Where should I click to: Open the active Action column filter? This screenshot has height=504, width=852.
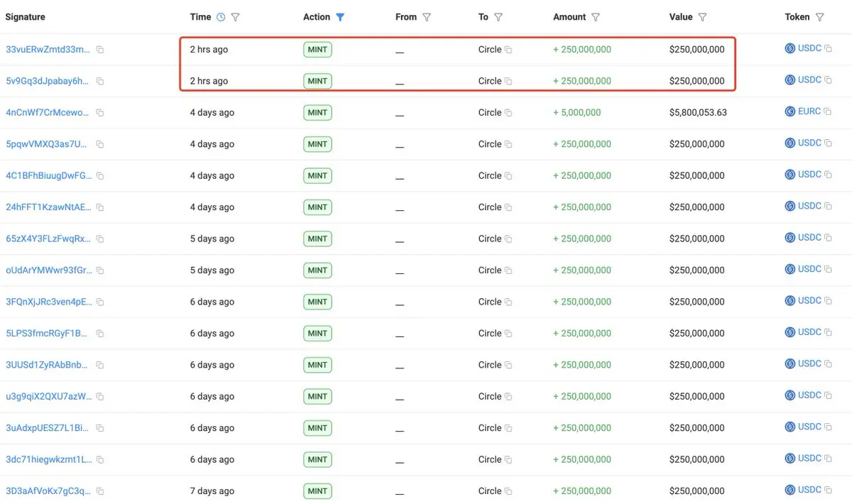click(x=340, y=17)
